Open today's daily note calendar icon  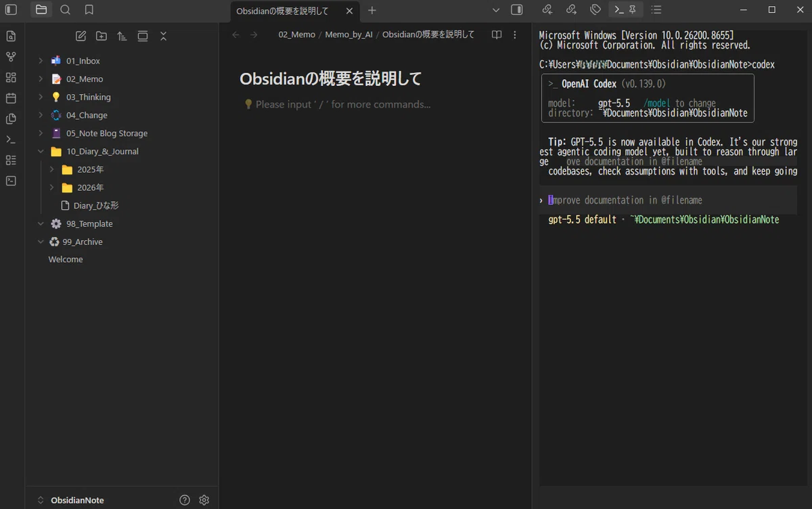click(11, 98)
